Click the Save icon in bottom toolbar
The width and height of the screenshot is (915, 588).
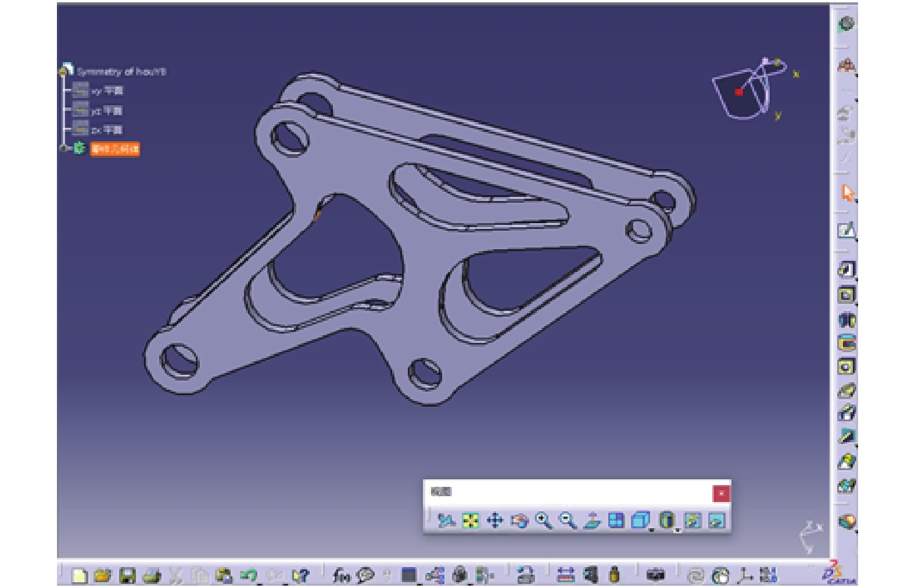pos(127,575)
